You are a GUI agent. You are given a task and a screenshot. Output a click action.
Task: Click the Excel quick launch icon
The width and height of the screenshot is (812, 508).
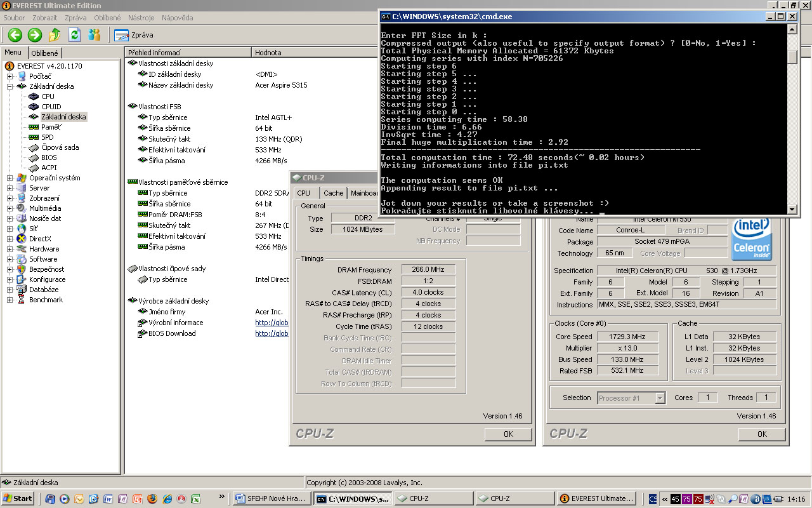click(197, 498)
